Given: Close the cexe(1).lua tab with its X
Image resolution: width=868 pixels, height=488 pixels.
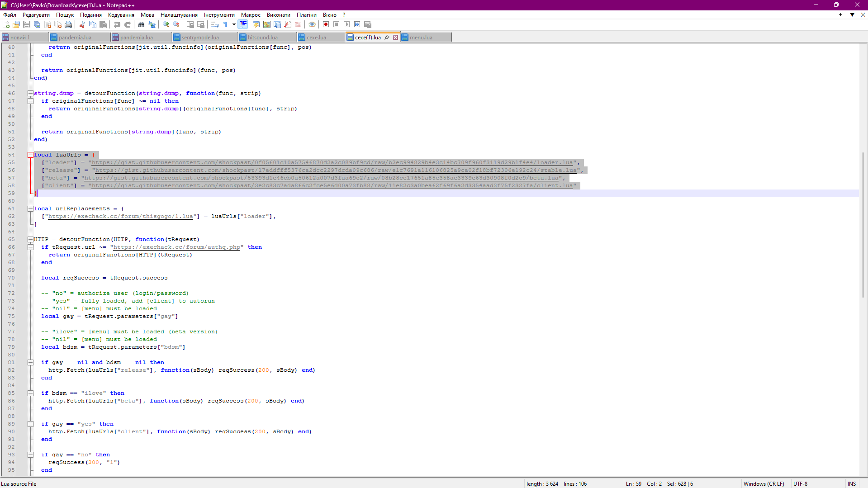Looking at the screenshot, I should coord(395,37).
